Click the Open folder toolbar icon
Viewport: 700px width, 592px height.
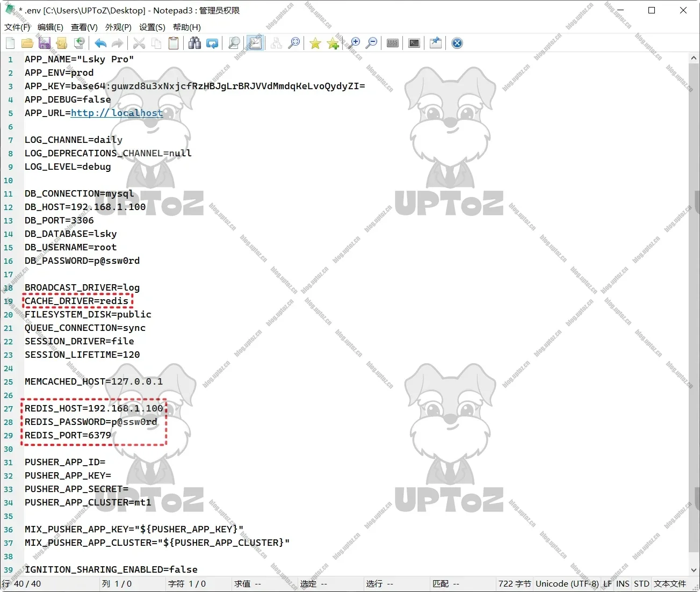click(x=27, y=44)
